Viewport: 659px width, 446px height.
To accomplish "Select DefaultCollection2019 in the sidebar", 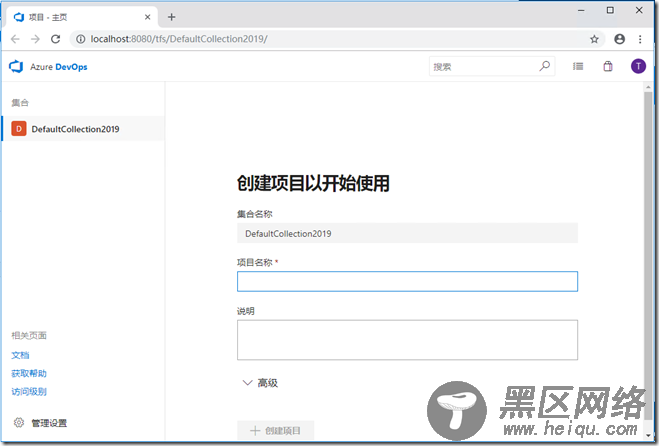I will [83, 129].
